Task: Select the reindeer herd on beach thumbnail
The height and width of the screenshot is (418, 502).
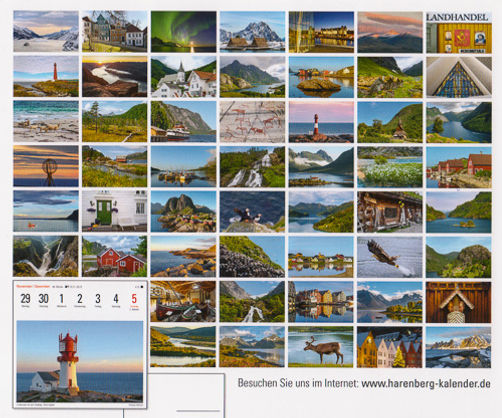Action: (x=46, y=121)
